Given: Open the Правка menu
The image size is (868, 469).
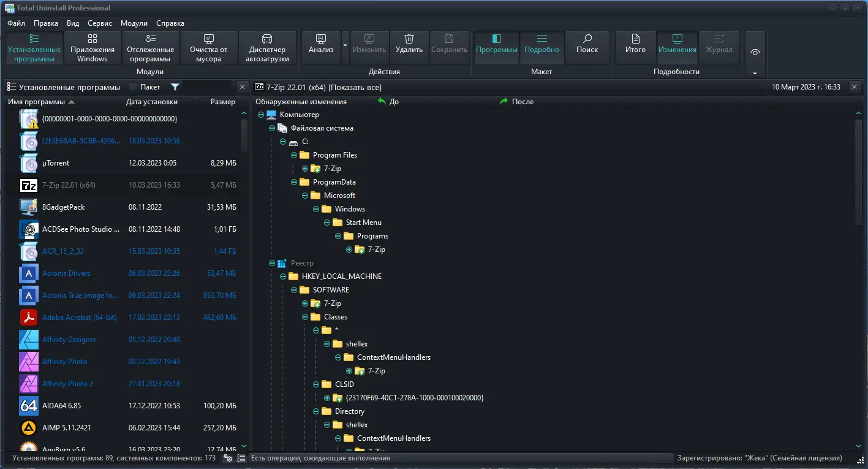Looking at the screenshot, I should coord(46,23).
